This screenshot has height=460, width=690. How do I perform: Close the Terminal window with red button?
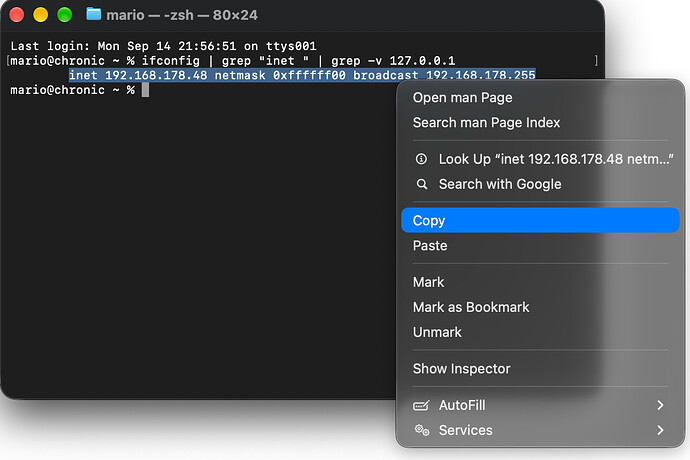point(17,15)
